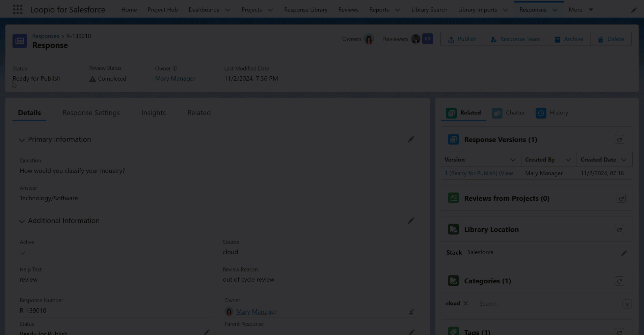The width and height of the screenshot is (644, 335).
Task: Click the Review Reason value out of cycle review
Action: click(248, 280)
